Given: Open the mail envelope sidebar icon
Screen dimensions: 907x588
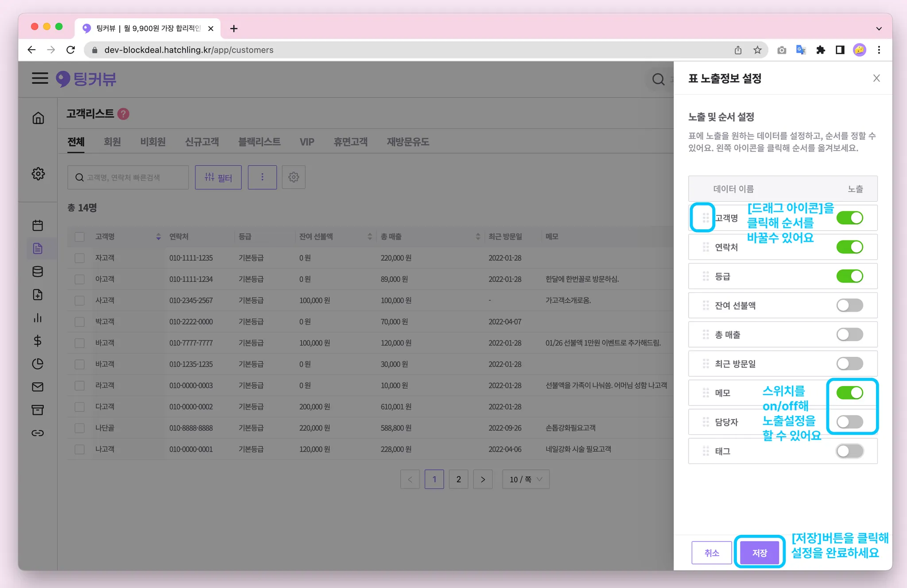Looking at the screenshot, I should click(38, 387).
